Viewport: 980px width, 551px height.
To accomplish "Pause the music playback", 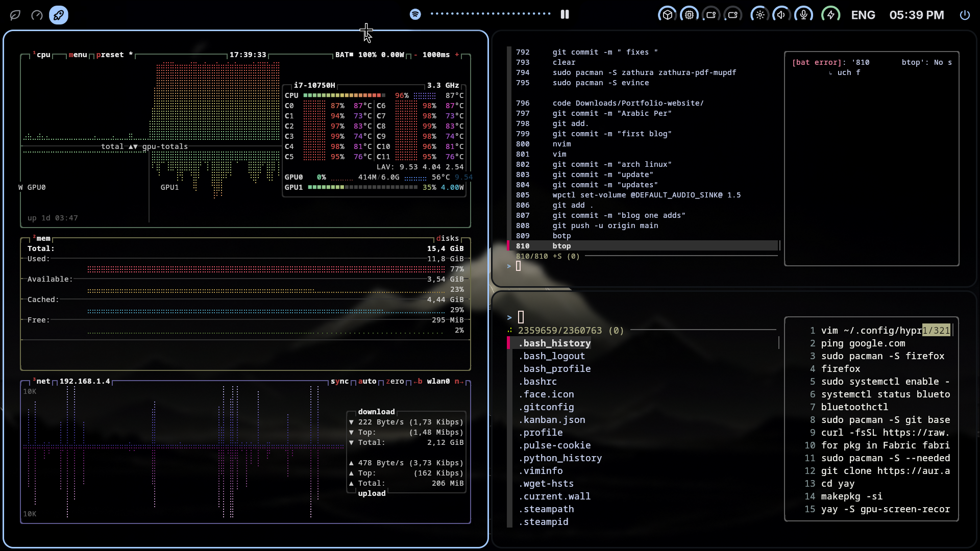I will [x=565, y=14].
